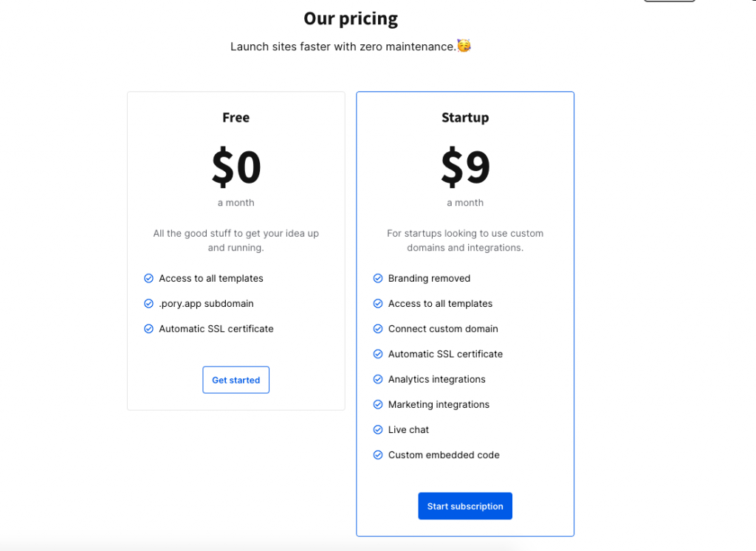Screen dimensions: 756x551
Task: Click the party face emoji
Action: (464, 46)
